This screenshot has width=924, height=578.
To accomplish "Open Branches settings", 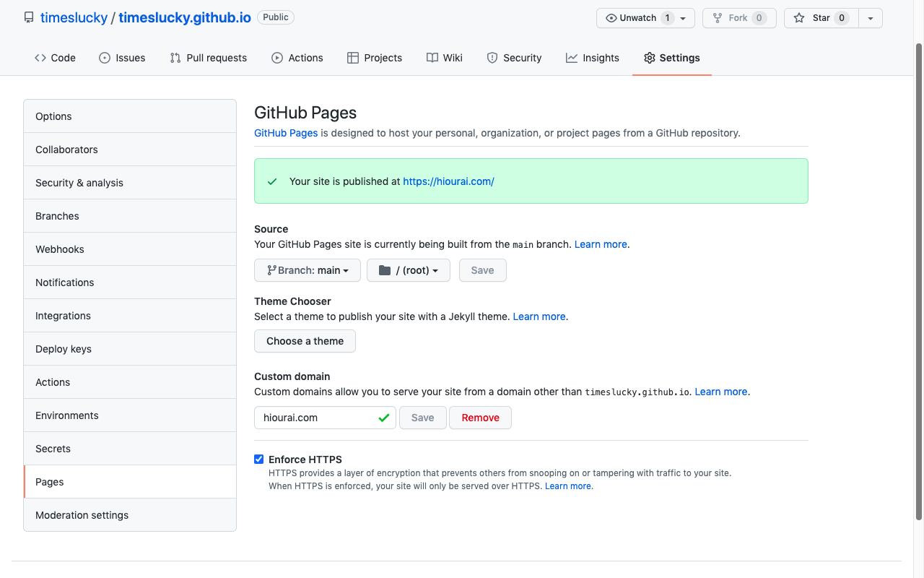I will point(130,216).
